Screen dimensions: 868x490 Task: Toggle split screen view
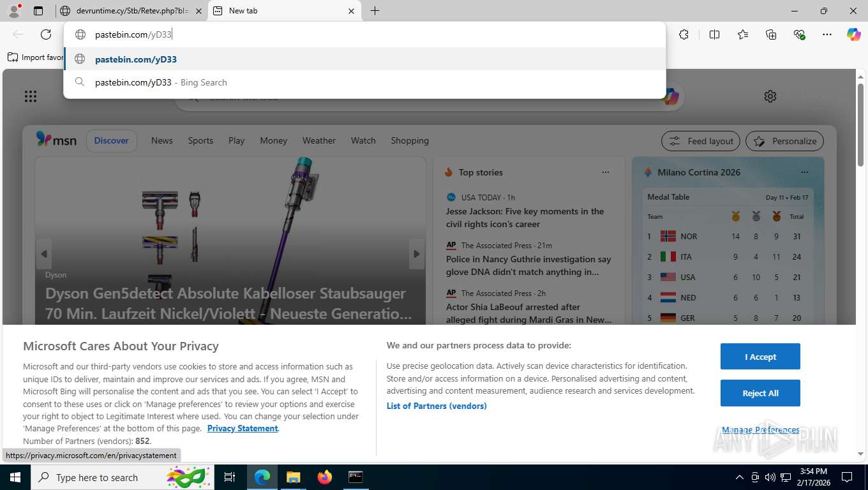[714, 34]
